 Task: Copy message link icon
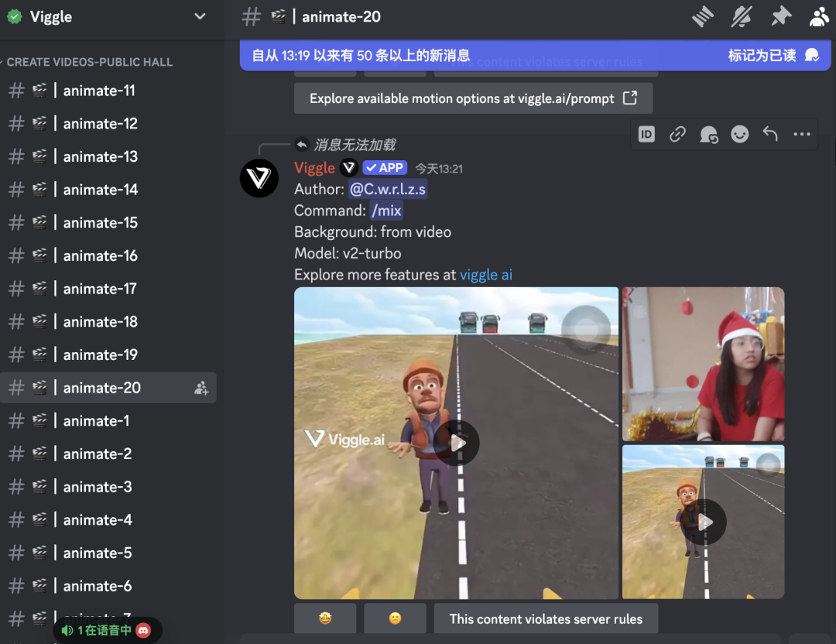coord(677,135)
